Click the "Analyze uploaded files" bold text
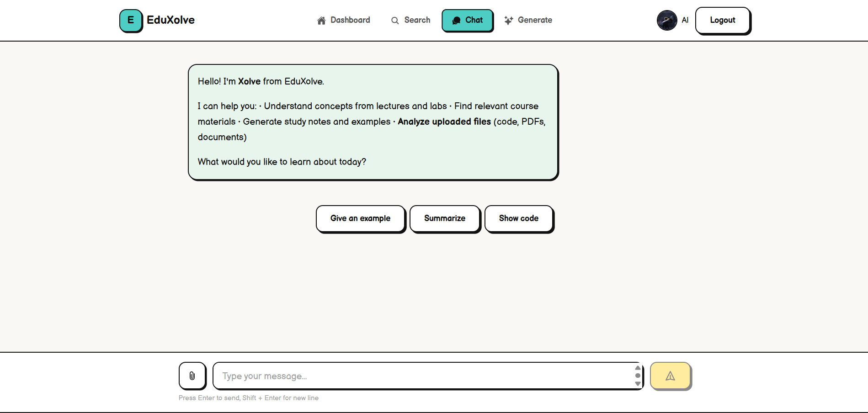 [444, 122]
